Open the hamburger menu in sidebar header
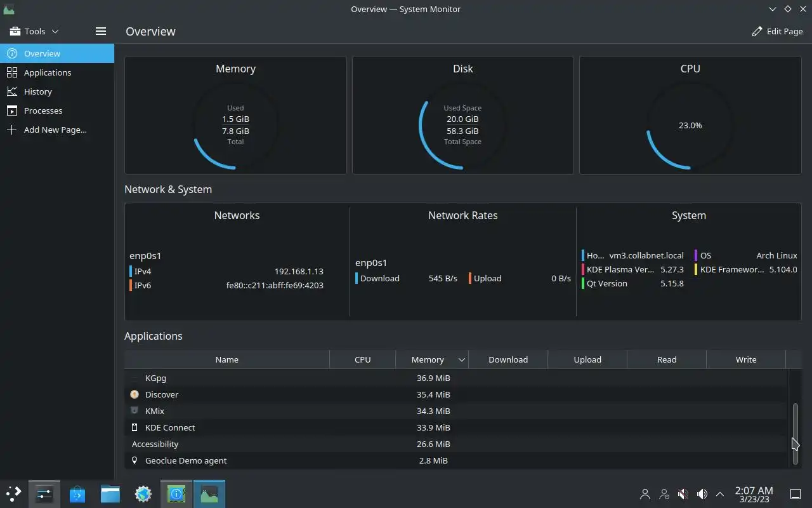 pos(100,31)
